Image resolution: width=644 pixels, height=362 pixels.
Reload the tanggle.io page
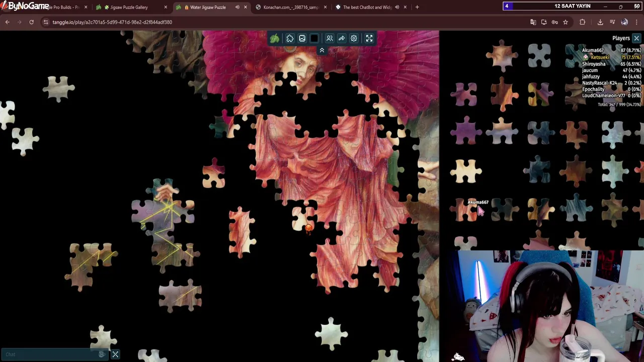31,22
